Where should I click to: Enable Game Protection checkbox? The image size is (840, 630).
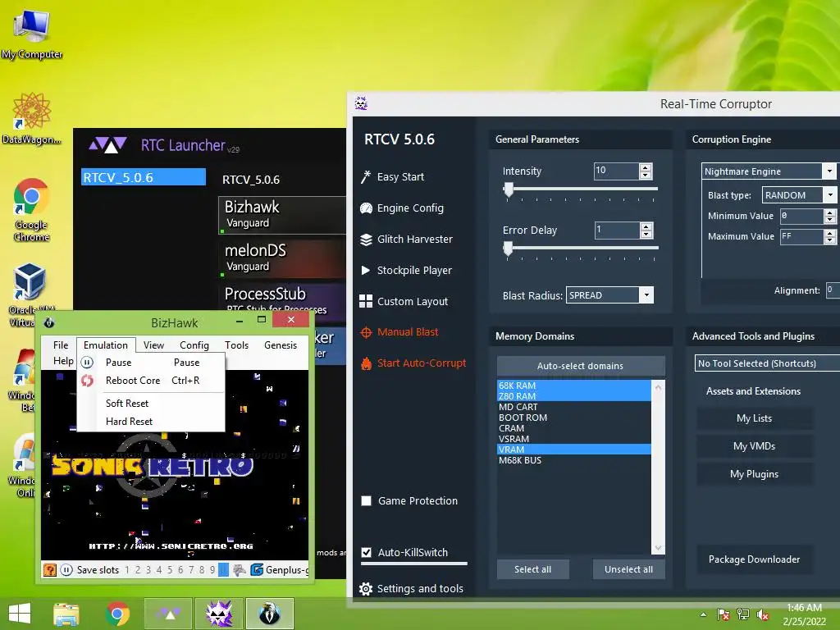(x=367, y=501)
